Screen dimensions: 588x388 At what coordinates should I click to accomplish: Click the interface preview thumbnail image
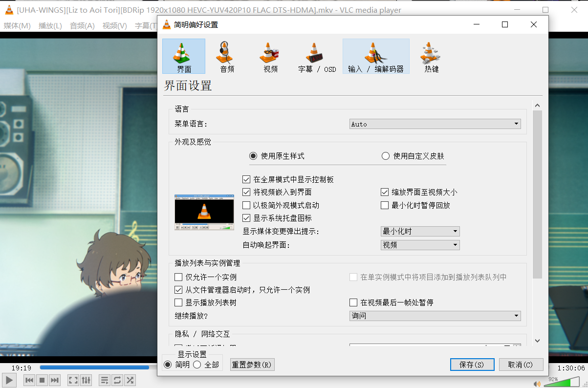204,212
